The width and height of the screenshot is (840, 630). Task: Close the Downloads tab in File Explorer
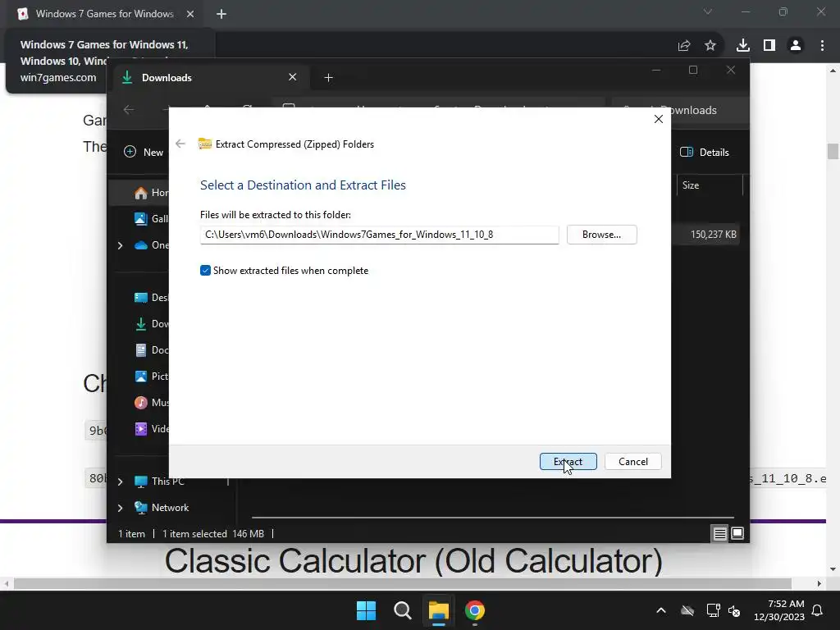(293, 77)
